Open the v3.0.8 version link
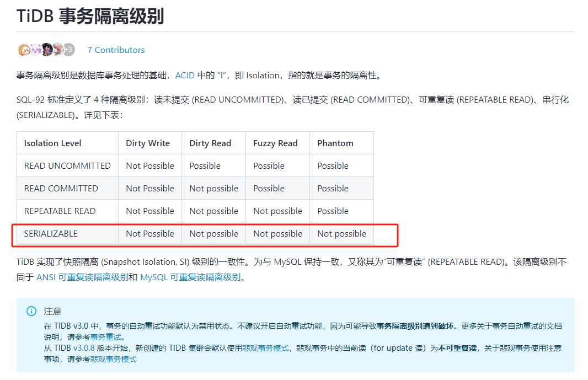 [x=84, y=348]
